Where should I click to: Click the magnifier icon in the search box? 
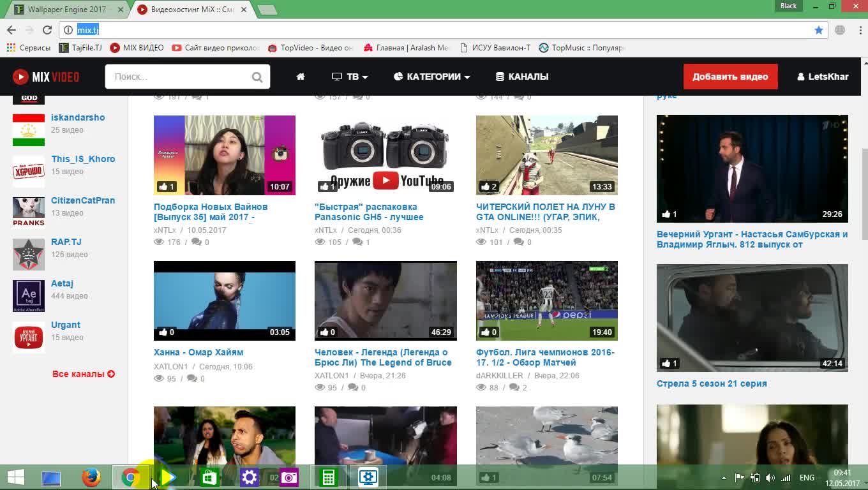[257, 77]
